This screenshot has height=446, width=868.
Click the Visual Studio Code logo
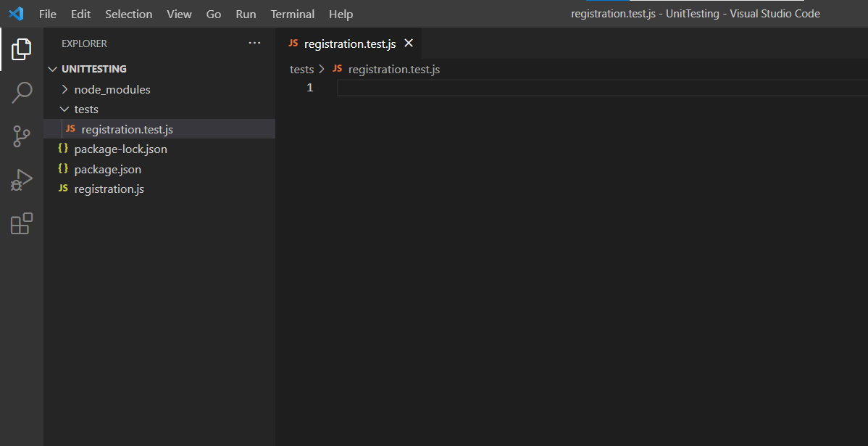pyautogui.click(x=15, y=13)
